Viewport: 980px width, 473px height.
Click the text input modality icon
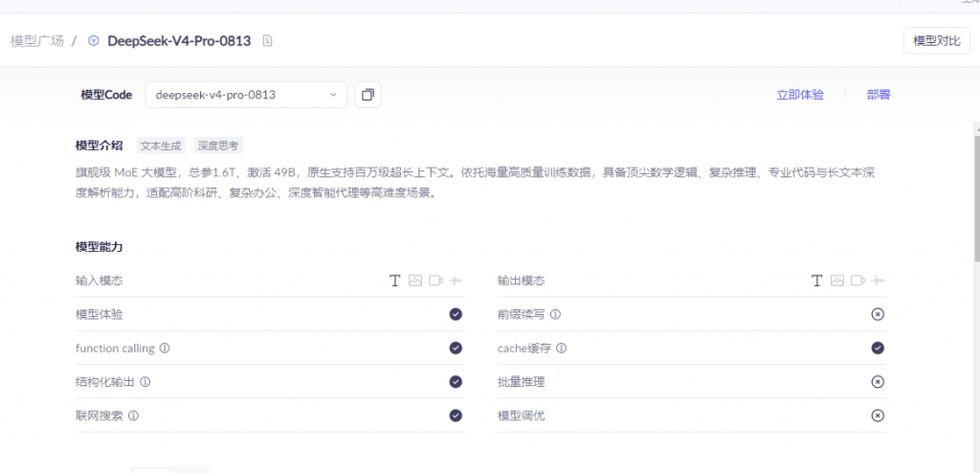(x=394, y=281)
